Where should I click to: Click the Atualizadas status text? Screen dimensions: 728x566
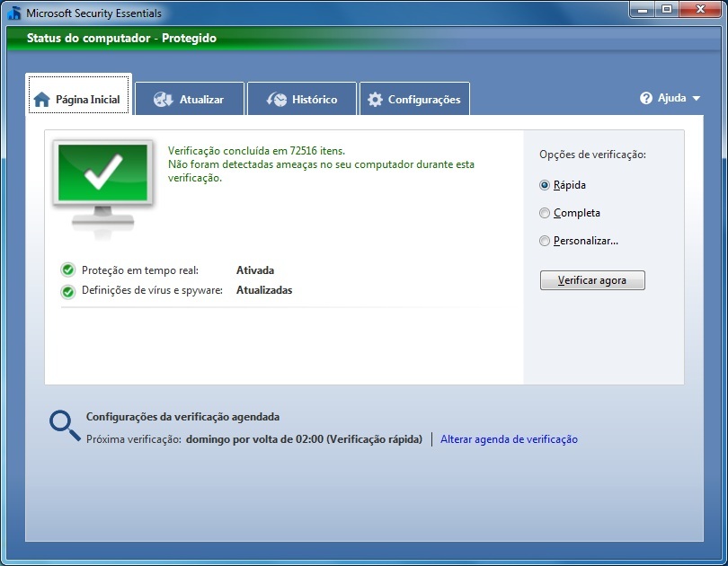point(264,290)
